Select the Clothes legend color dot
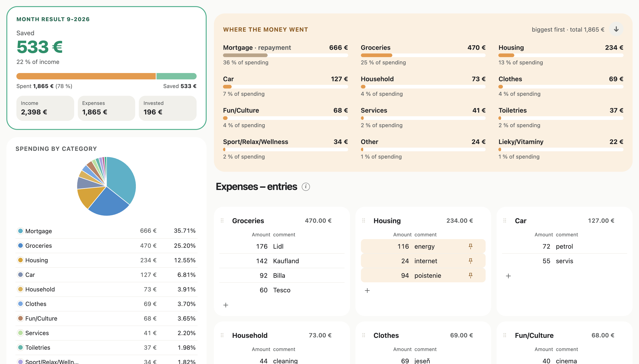 point(20,304)
